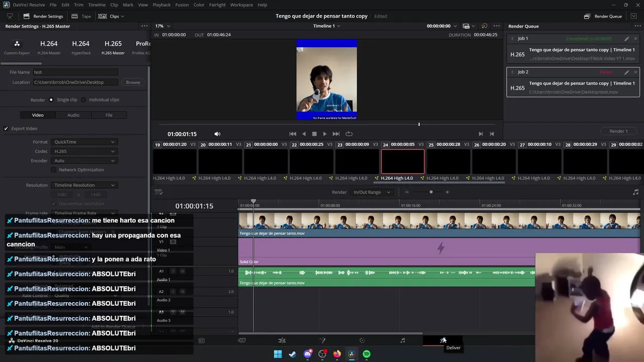The width and height of the screenshot is (644, 362).
Task: Toggle loop playback in viewer
Action: [349, 134]
